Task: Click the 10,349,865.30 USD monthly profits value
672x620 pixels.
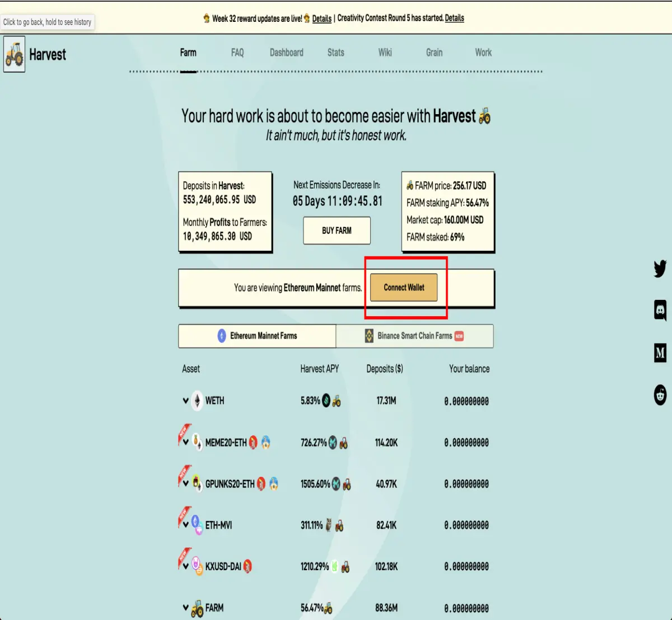Action: click(x=217, y=236)
